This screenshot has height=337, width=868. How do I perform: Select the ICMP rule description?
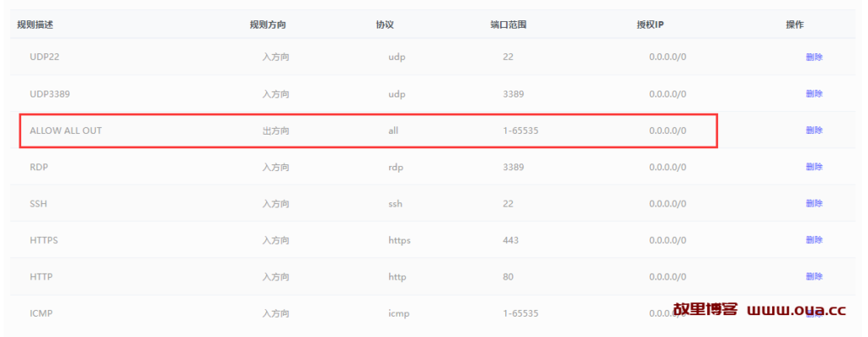(41, 313)
